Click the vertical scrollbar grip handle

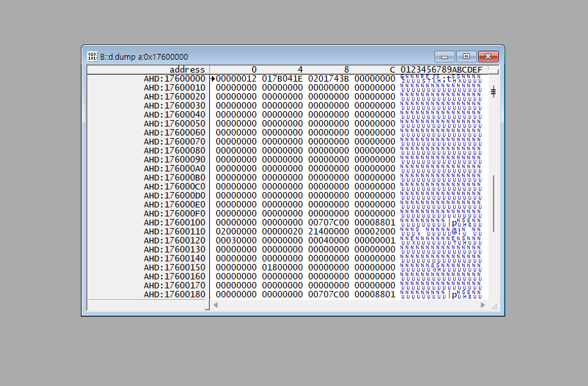494,92
